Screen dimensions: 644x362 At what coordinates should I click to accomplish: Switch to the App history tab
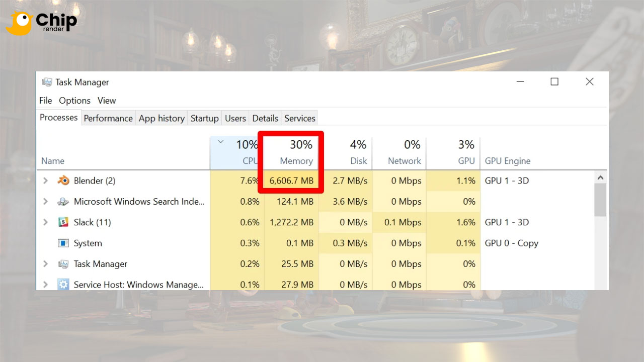[162, 118]
